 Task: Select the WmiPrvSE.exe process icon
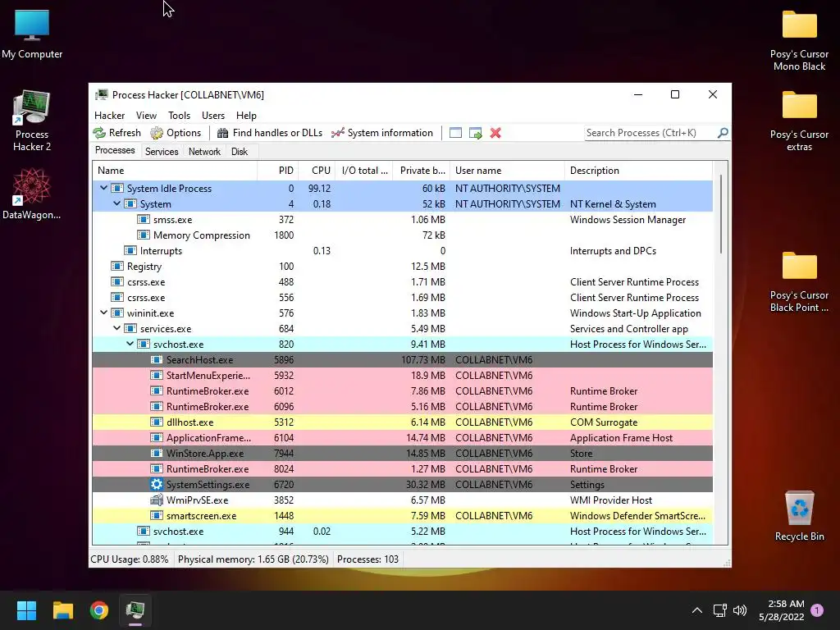(157, 500)
